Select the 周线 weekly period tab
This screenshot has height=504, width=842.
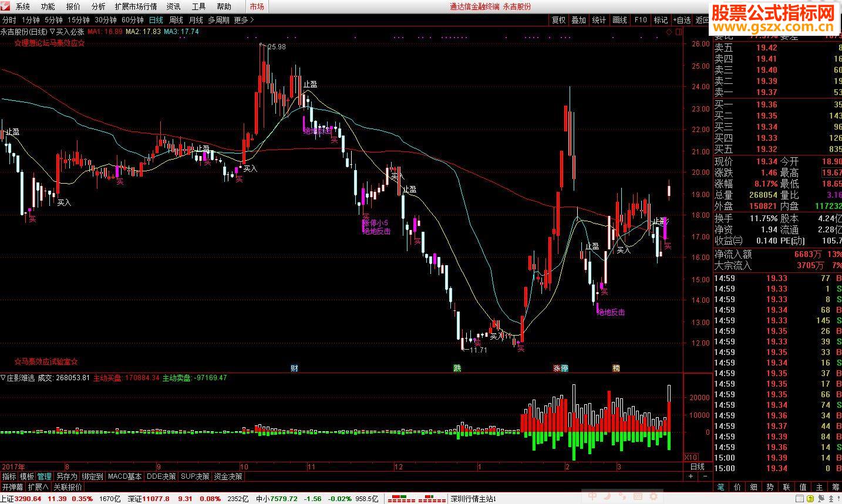pos(176,20)
